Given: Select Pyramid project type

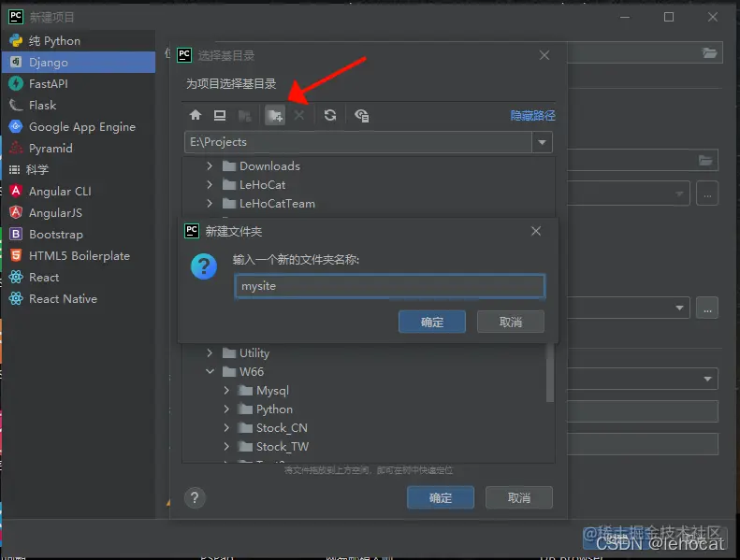Looking at the screenshot, I should [79, 148].
